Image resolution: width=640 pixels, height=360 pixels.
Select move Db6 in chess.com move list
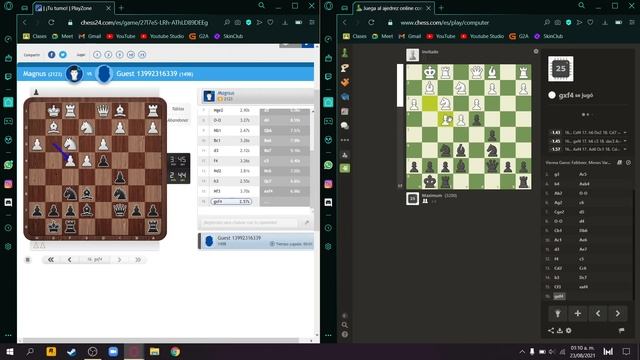coord(583,231)
